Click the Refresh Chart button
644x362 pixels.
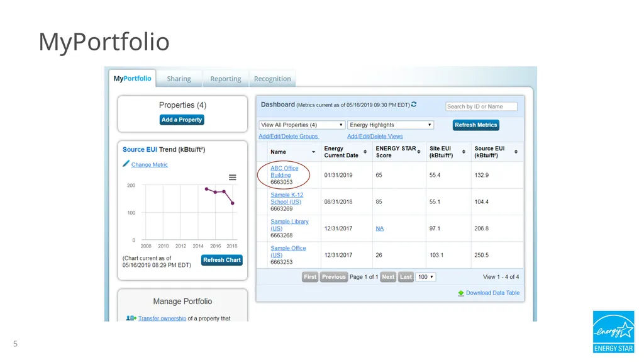tap(222, 260)
